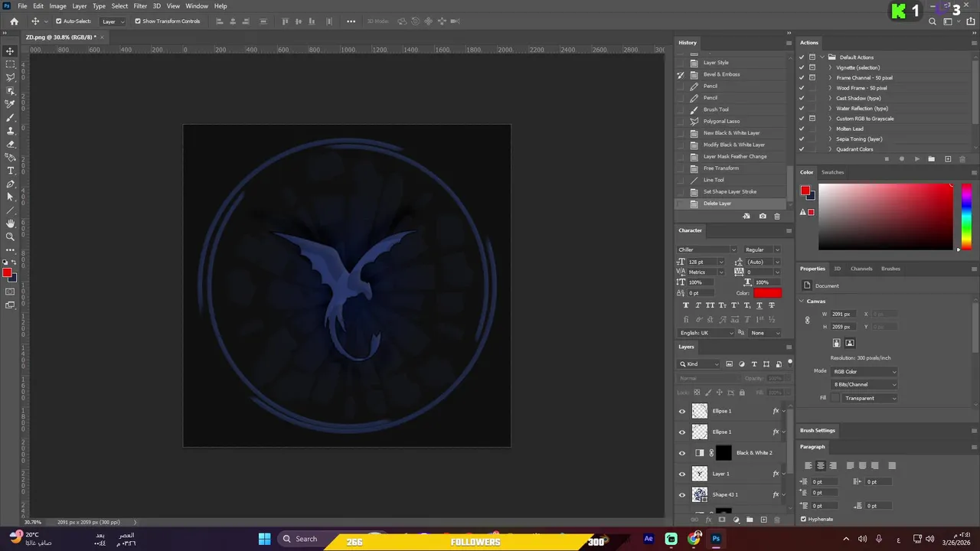
Task: Open the Select menu
Action: (119, 6)
